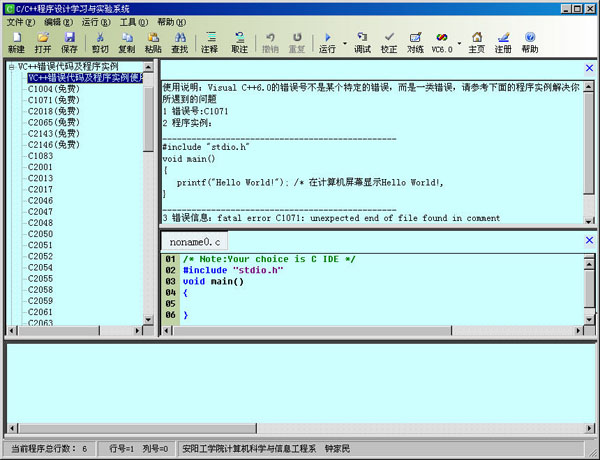Click the 查找 (Find) binoculars icon
Screen dimensions: 600x460
[x=179, y=41]
